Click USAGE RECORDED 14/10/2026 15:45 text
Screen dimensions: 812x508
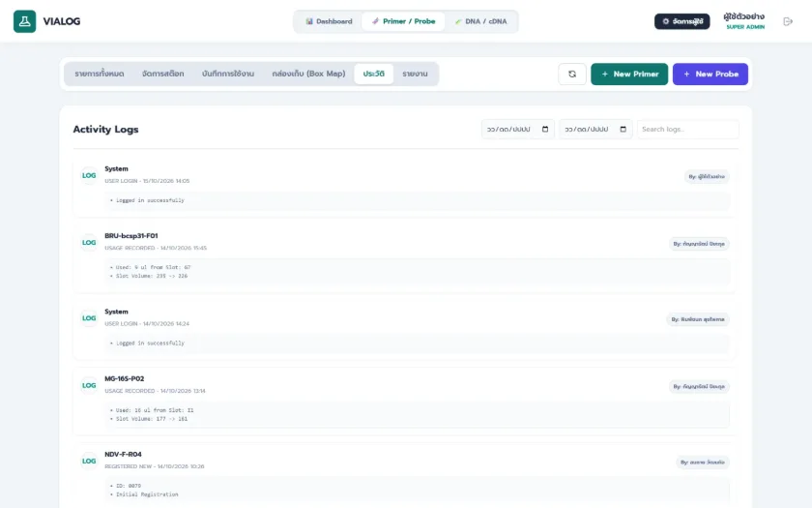coord(156,248)
